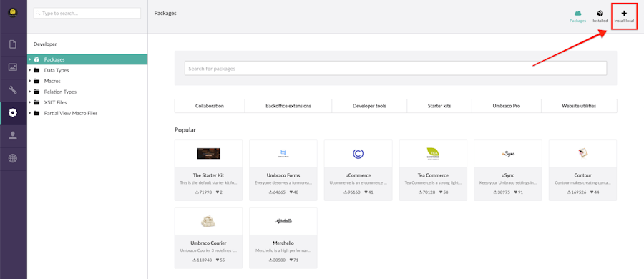The width and height of the screenshot is (644, 279).
Task: Open the Merchello package title
Action: click(283, 243)
